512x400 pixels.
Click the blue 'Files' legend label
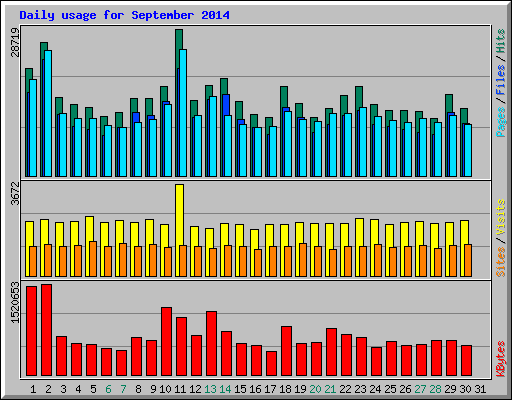coord(501,80)
